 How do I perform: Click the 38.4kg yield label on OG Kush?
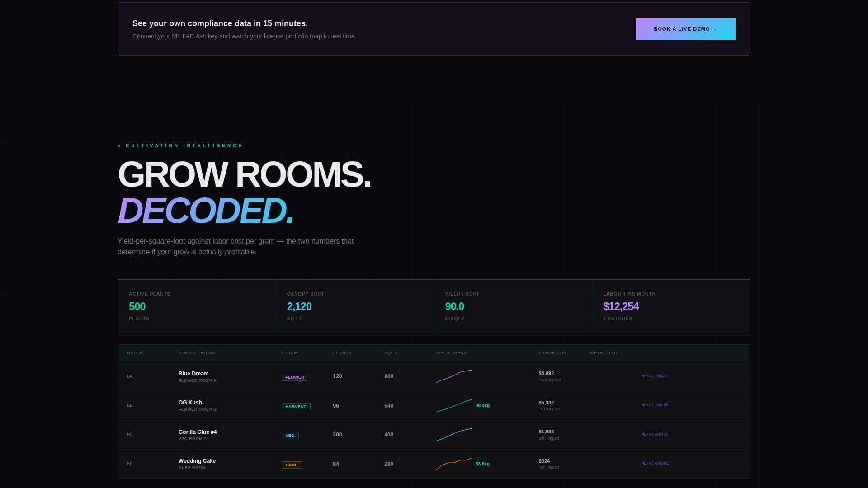point(482,405)
